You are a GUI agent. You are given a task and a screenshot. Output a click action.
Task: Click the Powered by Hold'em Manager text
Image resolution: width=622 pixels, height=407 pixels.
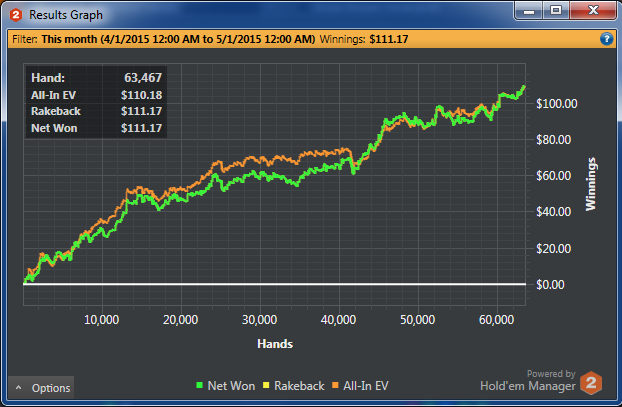tap(528, 380)
